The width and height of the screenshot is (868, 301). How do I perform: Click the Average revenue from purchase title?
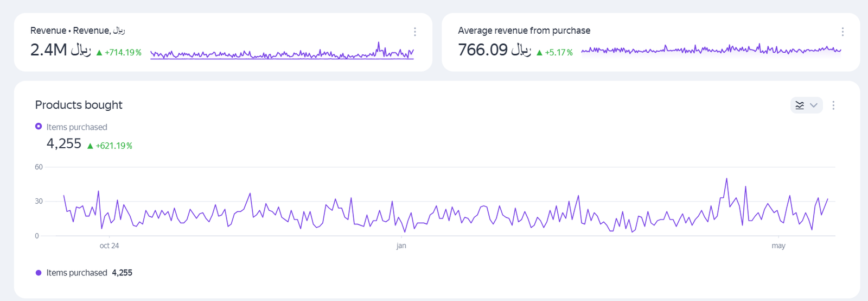pyautogui.click(x=524, y=30)
